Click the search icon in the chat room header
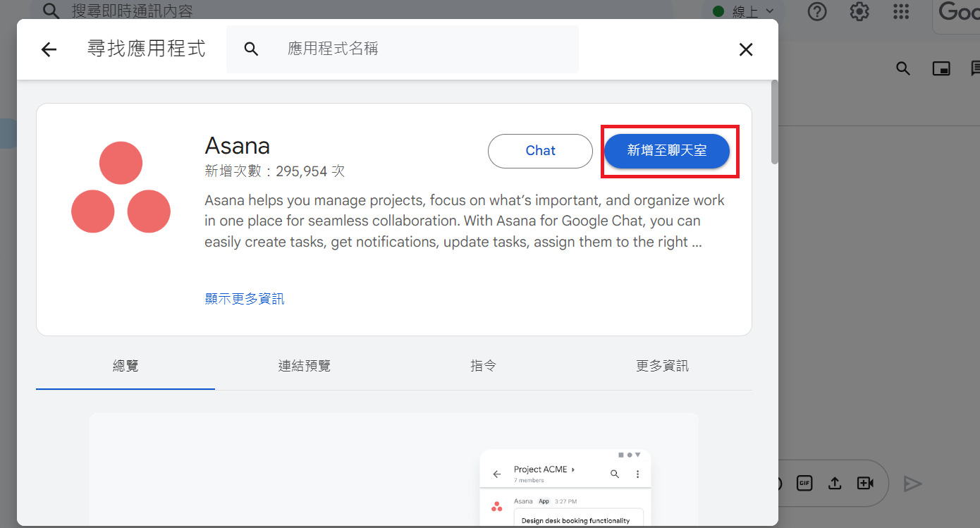Image resolution: width=980 pixels, height=528 pixels. pyautogui.click(x=903, y=68)
